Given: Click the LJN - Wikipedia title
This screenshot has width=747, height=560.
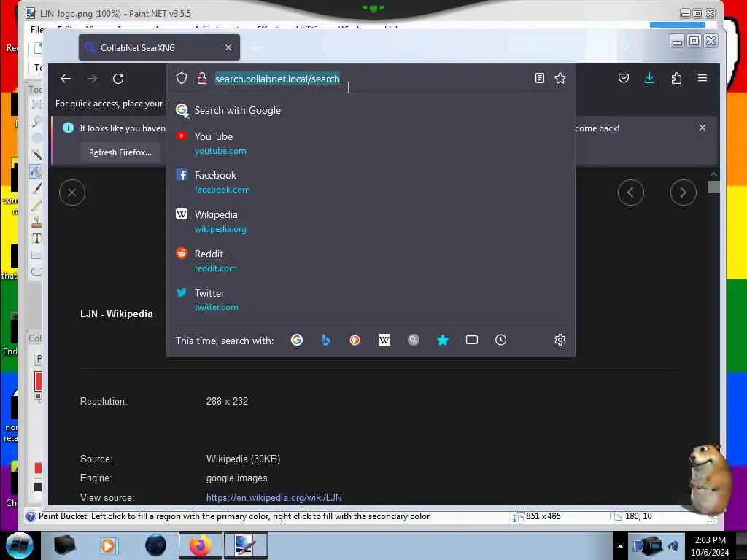Looking at the screenshot, I should pyautogui.click(x=116, y=314).
